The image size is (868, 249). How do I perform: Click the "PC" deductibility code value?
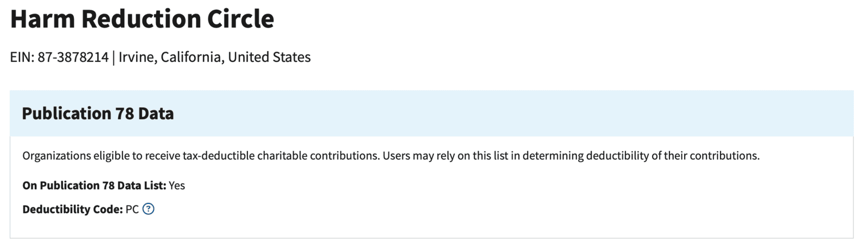132,209
